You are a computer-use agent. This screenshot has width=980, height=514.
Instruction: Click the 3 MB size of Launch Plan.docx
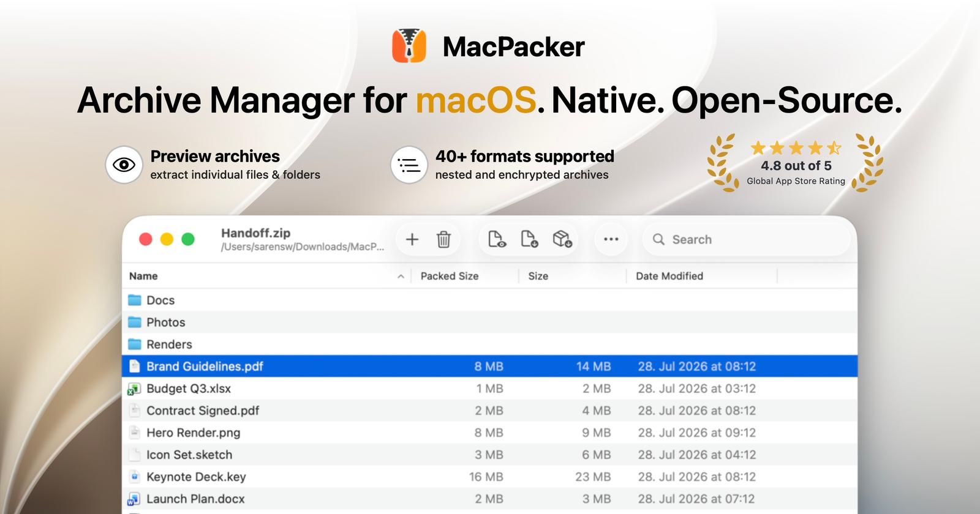pyautogui.click(x=597, y=499)
